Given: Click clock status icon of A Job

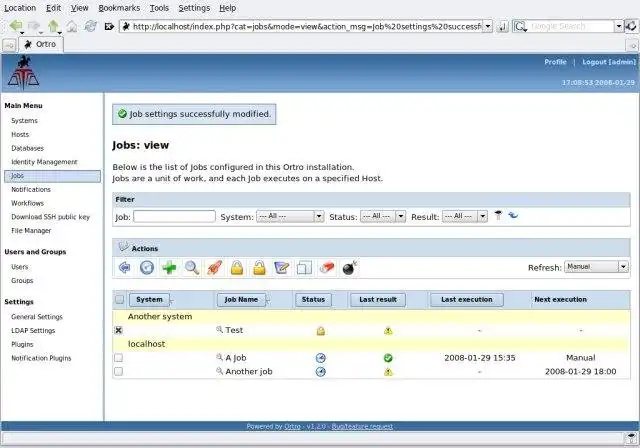Looking at the screenshot, I should (321, 358).
